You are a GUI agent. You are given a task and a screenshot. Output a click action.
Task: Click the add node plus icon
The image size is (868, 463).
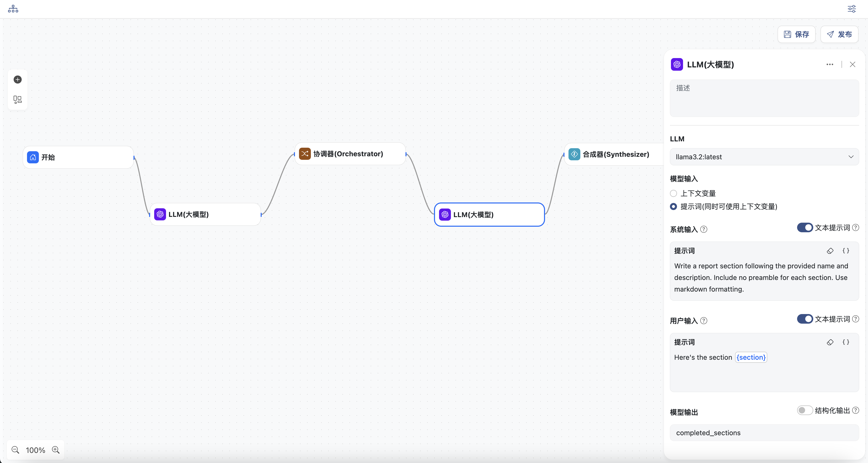pos(17,80)
